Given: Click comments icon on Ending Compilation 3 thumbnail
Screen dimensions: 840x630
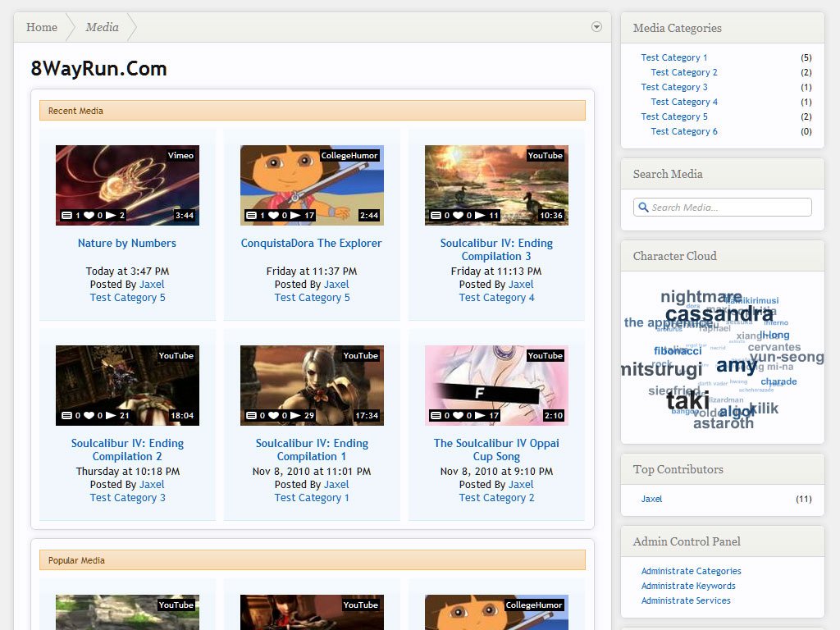Looking at the screenshot, I should tap(436, 216).
